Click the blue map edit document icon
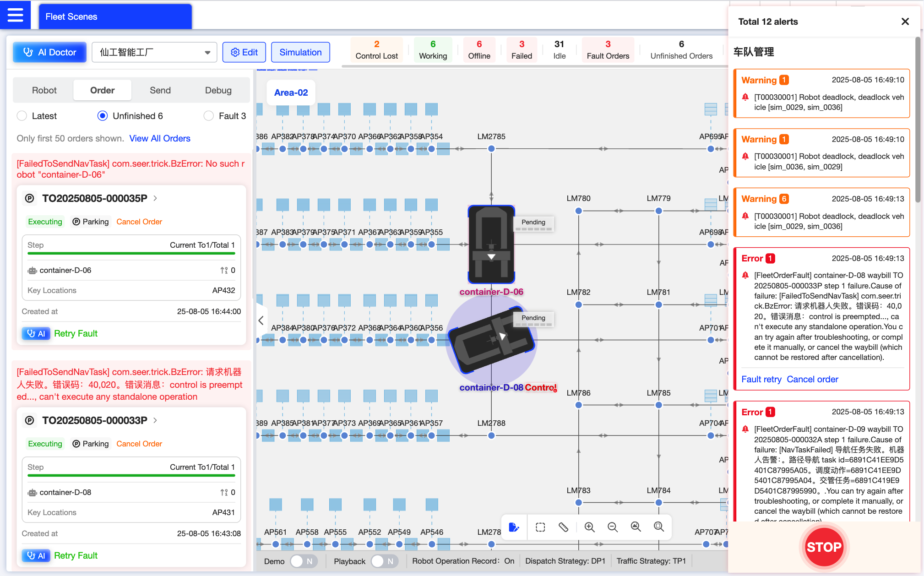924x576 pixels. click(514, 527)
